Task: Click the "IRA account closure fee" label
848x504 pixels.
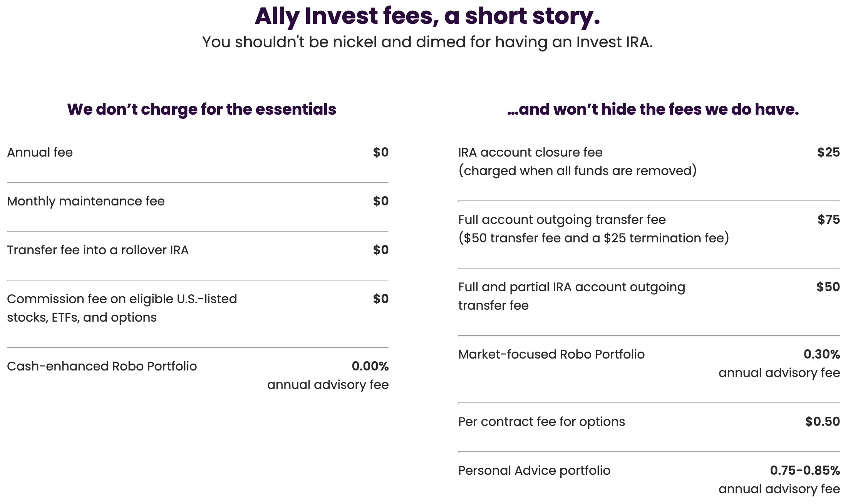Action: point(530,152)
